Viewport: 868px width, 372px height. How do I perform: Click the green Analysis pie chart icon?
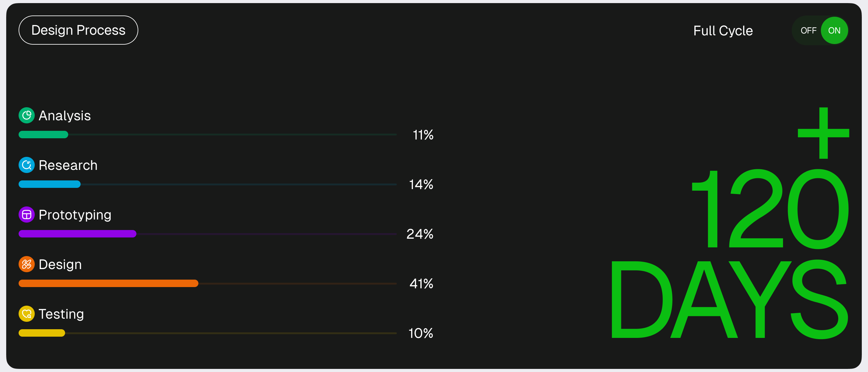pos(27,116)
